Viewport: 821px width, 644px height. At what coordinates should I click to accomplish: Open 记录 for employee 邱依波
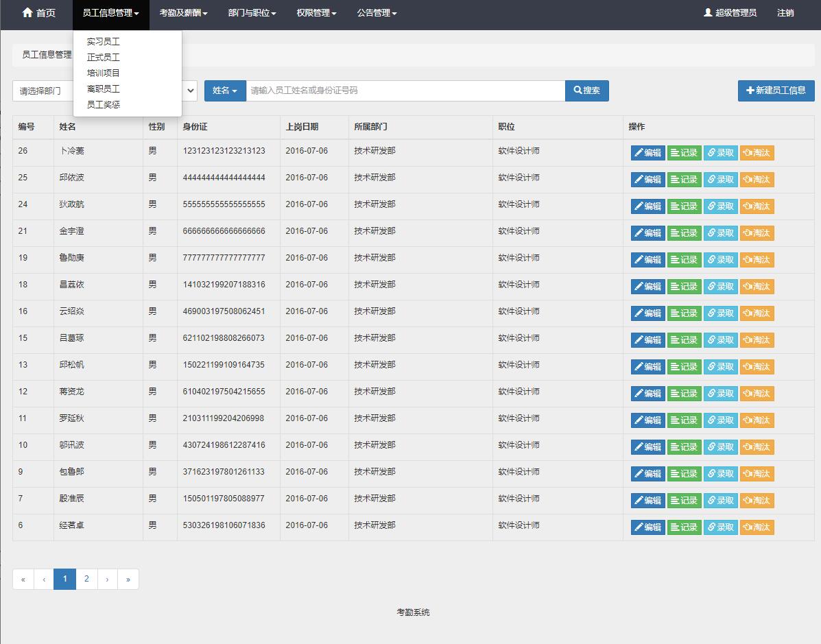coord(684,180)
